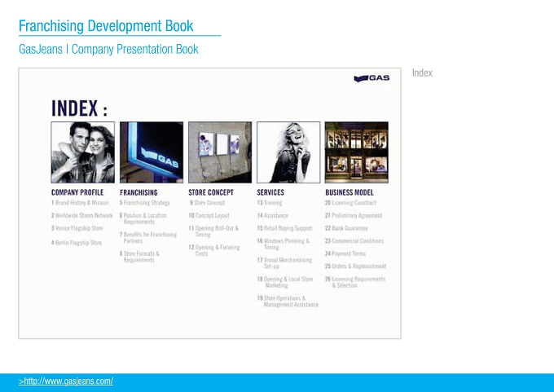Click index entry 5 Franchising Strategy
This screenshot has width=554, height=392.
[145, 203]
